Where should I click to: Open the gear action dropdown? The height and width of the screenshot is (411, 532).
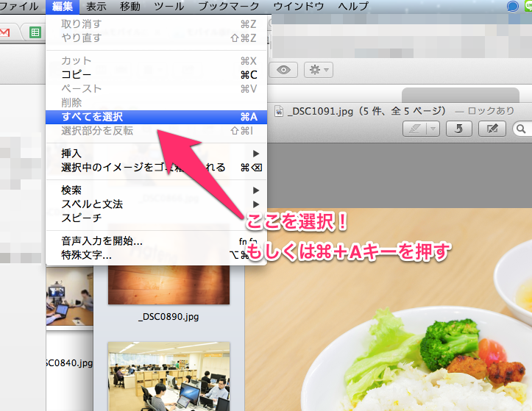pos(319,70)
